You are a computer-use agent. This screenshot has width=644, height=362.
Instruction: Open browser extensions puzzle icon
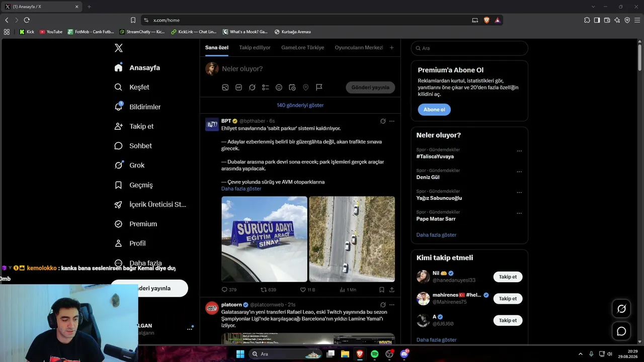(x=587, y=20)
